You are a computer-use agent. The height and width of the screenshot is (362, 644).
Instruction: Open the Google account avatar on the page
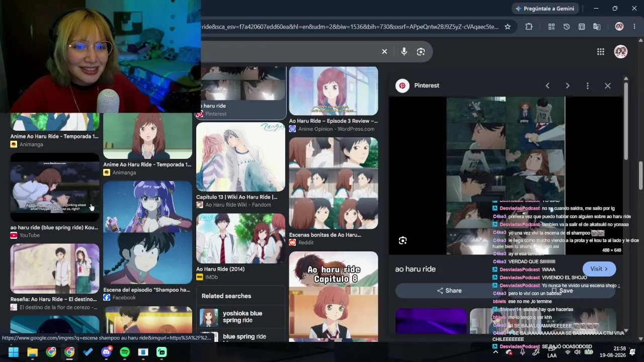620,51
